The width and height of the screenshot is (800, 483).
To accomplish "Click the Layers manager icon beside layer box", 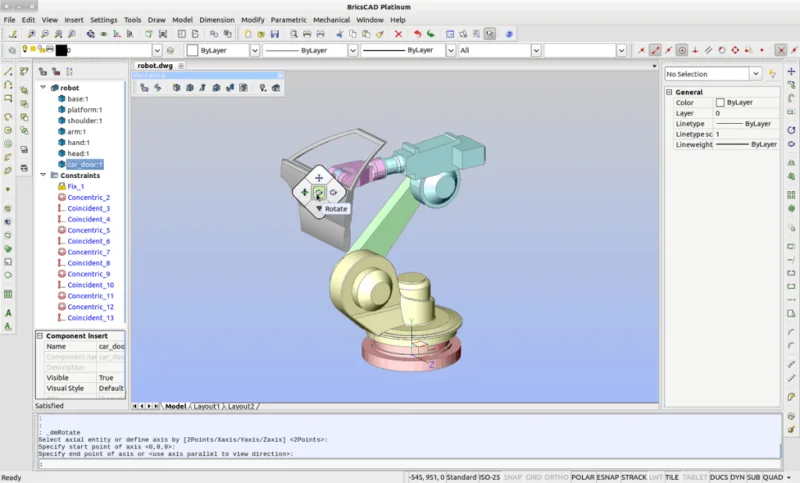I will (x=12, y=50).
